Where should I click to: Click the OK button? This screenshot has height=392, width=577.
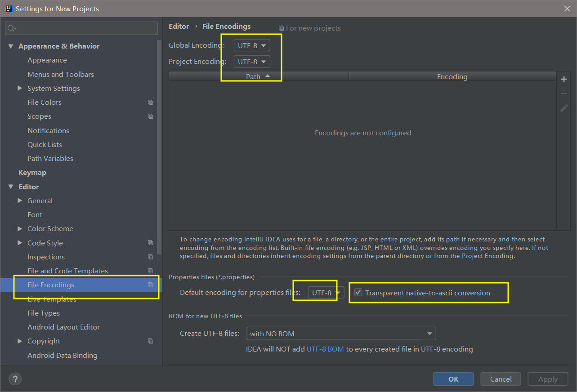(453, 379)
